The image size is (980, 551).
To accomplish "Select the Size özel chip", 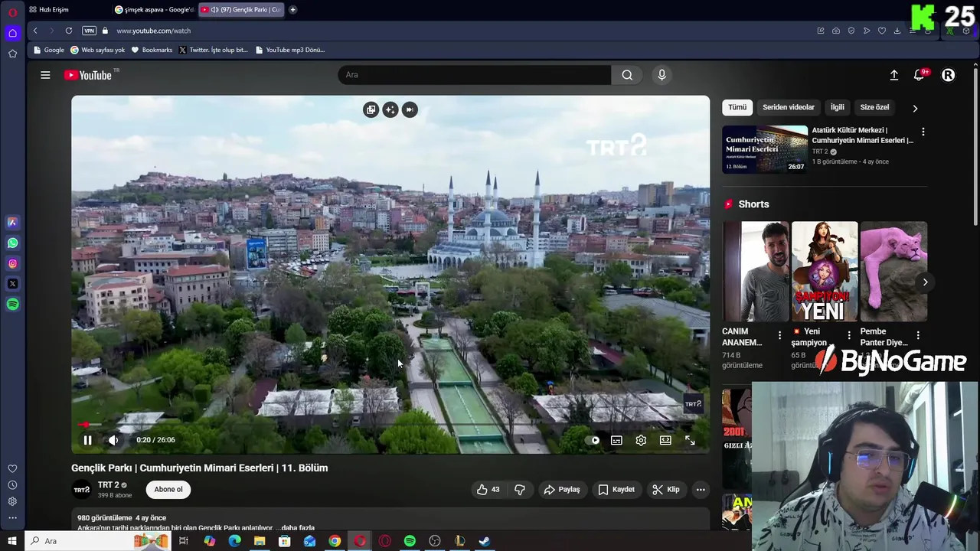I will point(874,107).
